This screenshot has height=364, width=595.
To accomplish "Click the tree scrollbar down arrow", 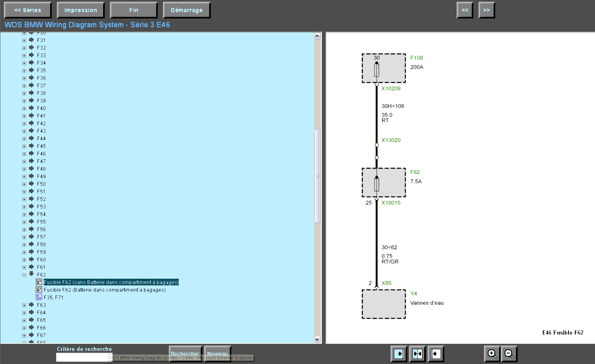I will [x=317, y=339].
